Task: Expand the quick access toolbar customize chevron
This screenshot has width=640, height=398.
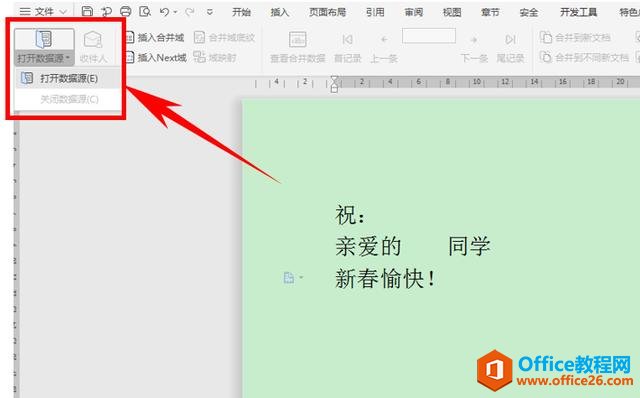Action: click(210, 12)
